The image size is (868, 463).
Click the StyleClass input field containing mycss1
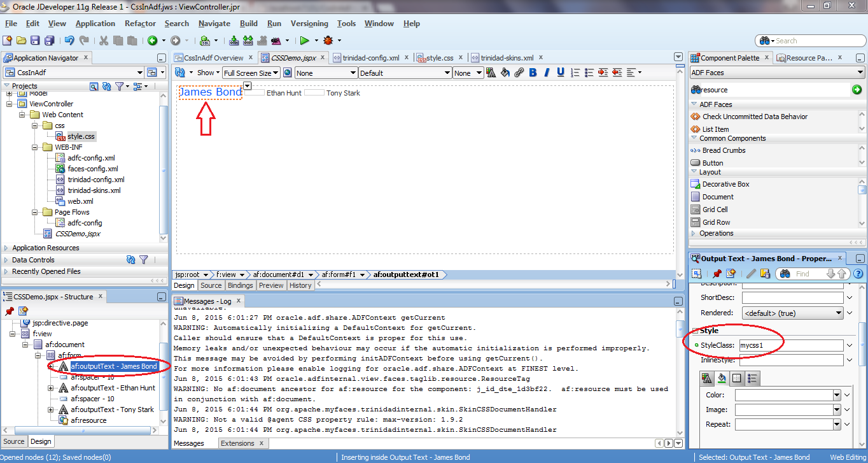point(790,345)
